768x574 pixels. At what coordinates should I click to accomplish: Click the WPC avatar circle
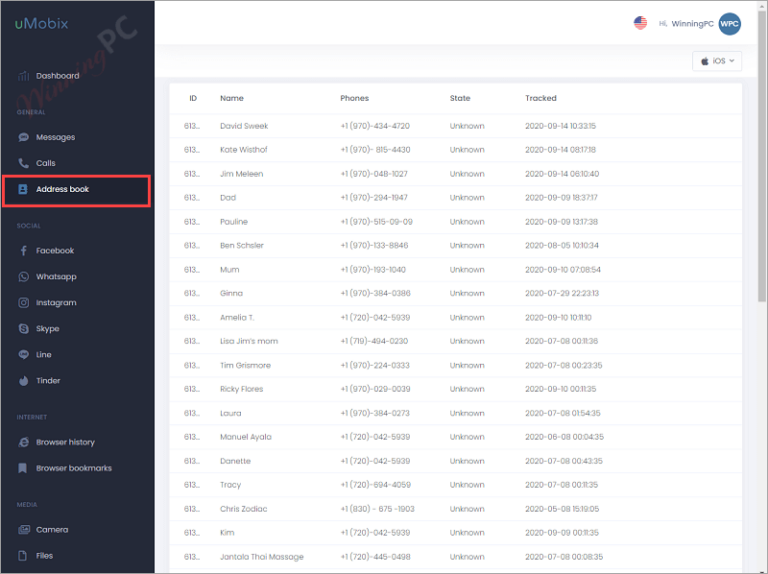click(x=729, y=24)
